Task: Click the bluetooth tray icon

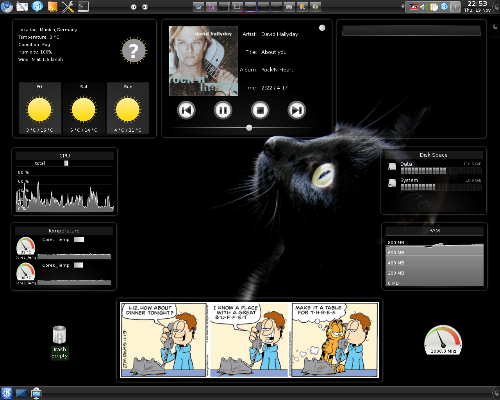Action: pos(444,7)
